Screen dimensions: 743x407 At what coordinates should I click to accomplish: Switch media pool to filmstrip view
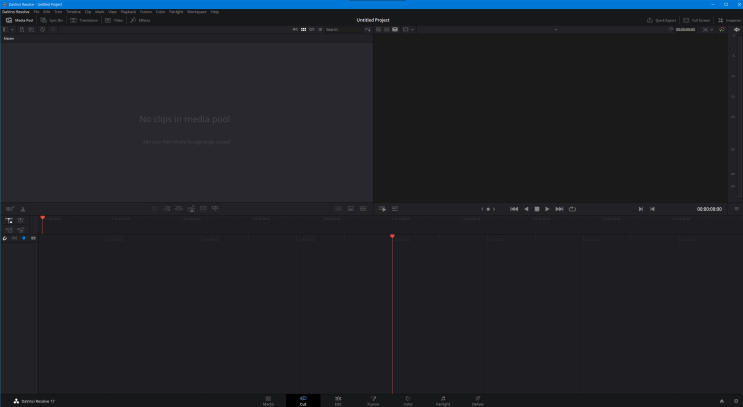click(x=312, y=29)
